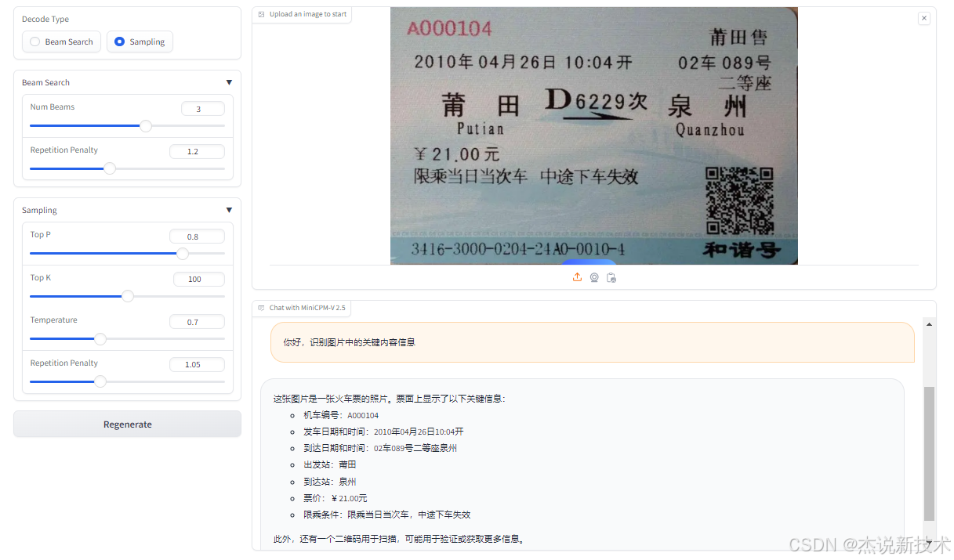Click the chat icon beside "Chat with MiniCPM-V 2.5"
The image size is (954, 560).
tap(262, 308)
